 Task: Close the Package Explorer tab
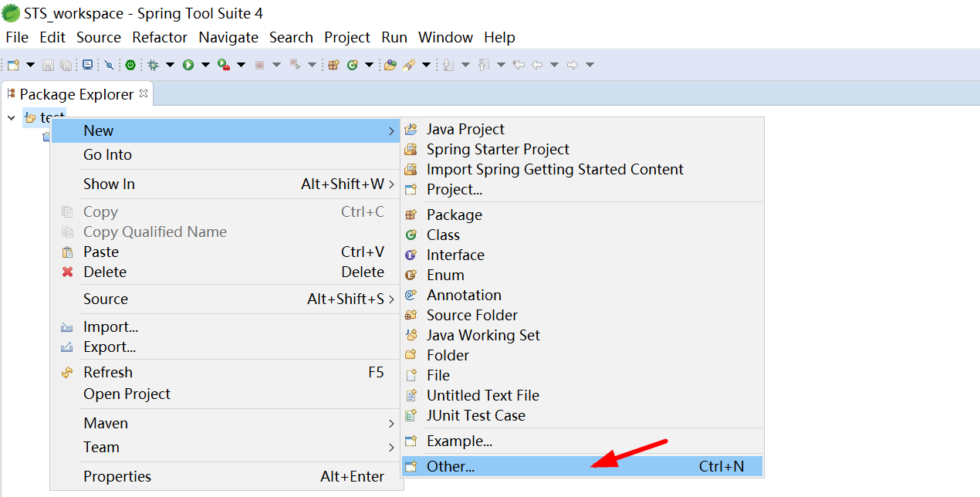144,93
